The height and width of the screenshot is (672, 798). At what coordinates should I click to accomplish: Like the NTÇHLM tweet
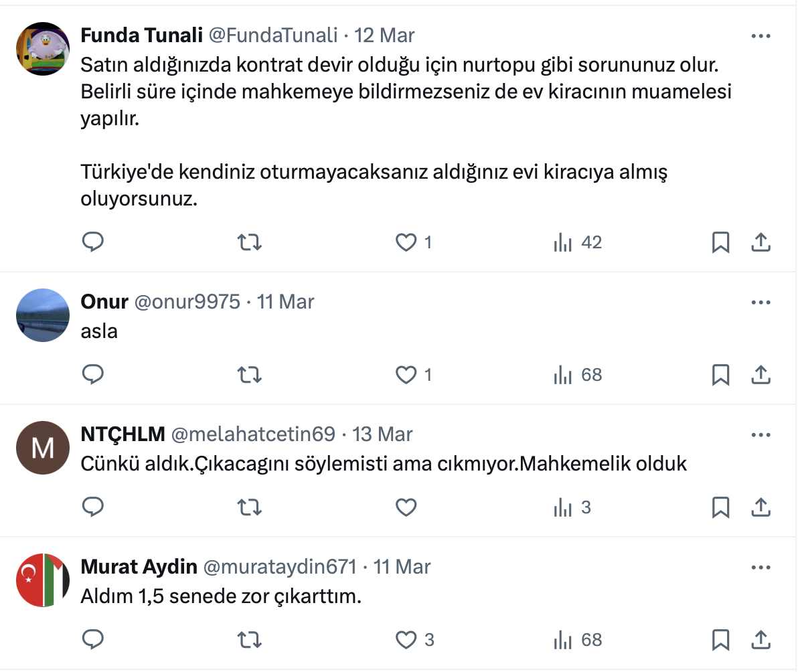(406, 507)
